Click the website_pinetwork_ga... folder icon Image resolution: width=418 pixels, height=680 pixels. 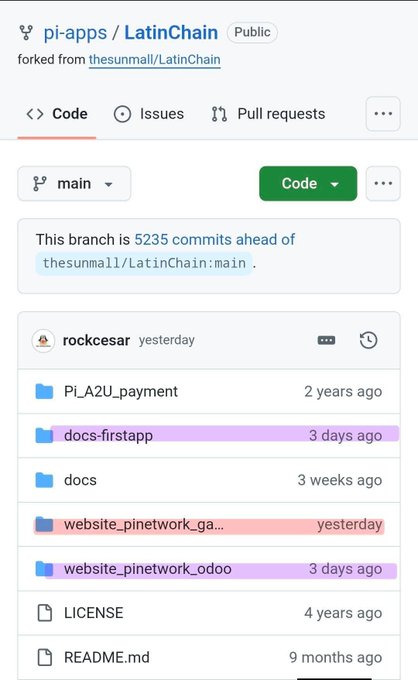click(44, 524)
